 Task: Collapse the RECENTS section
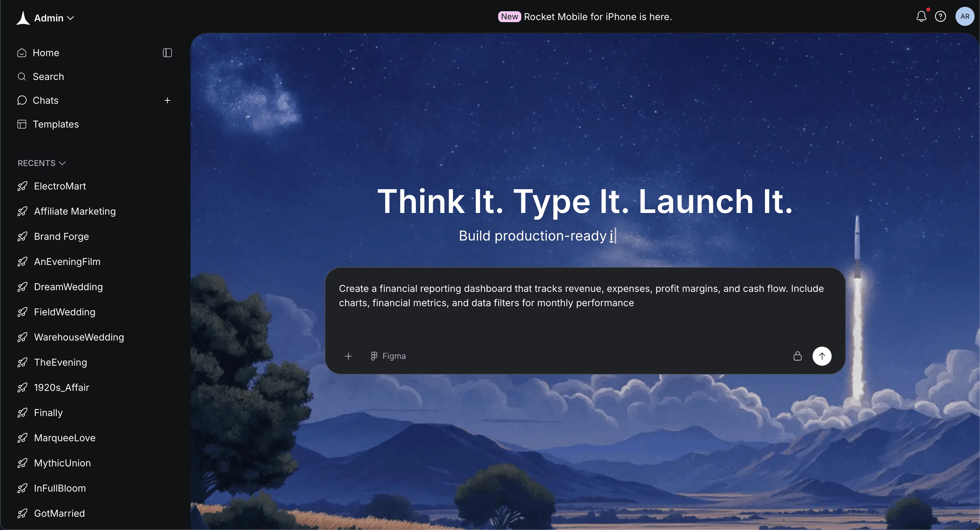point(42,163)
